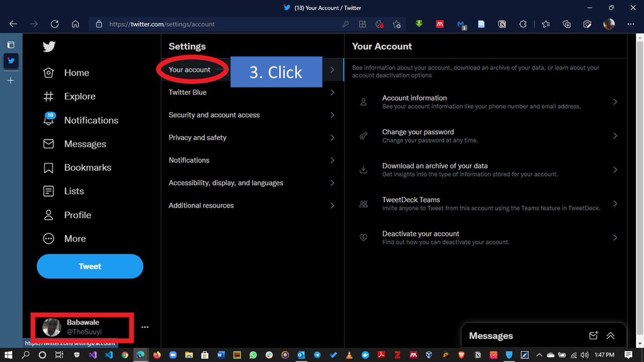Open browser Extensions puzzle icon
Screen dimensions: 644x362
(x=523, y=24)
